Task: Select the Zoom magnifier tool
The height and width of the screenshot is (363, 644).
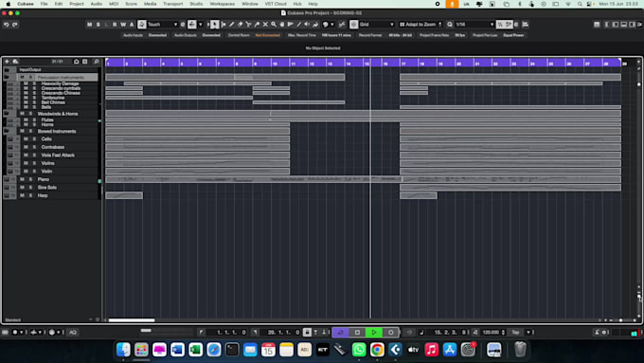Action: tap(274, 25)
